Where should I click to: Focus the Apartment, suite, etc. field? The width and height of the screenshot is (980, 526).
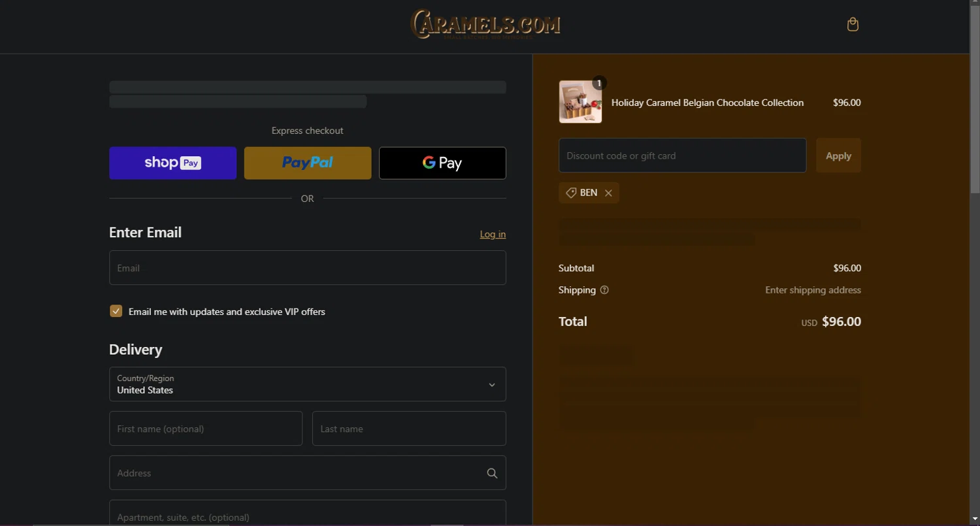pyautogui.click(x=308, y=513)
